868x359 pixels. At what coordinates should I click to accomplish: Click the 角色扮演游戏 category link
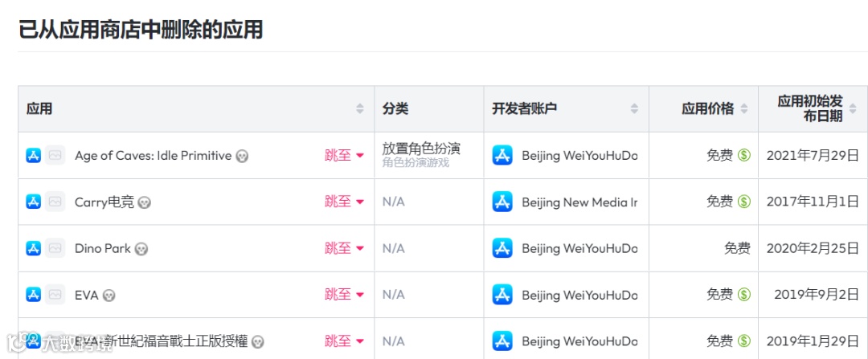(x=416, y=163)
